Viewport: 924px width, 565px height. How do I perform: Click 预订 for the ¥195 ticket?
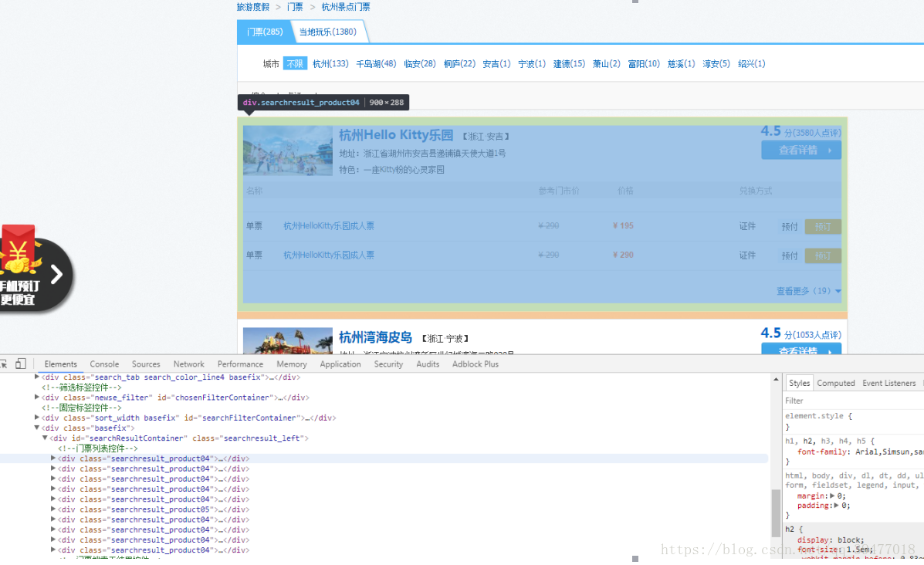[x=823, y=226]
